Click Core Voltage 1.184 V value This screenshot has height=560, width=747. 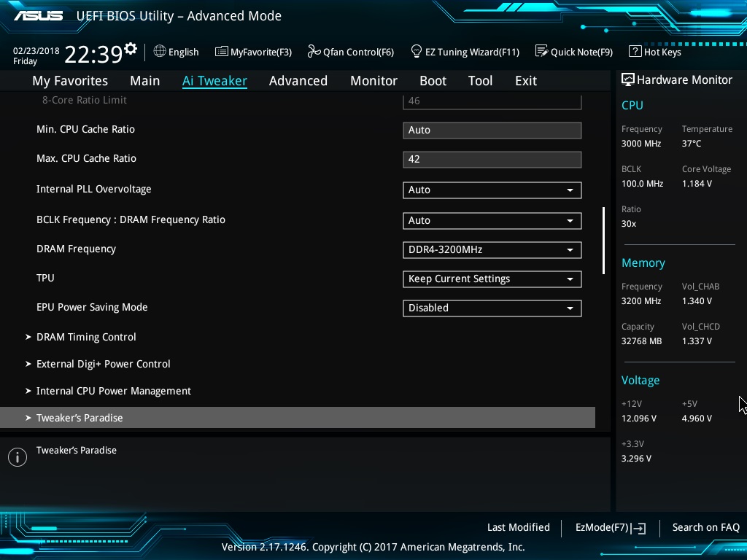[697, 184]
